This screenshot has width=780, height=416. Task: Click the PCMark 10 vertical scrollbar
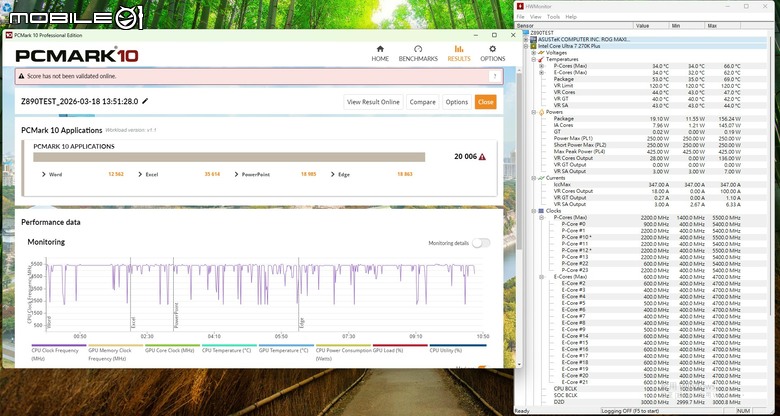point(519,159)
